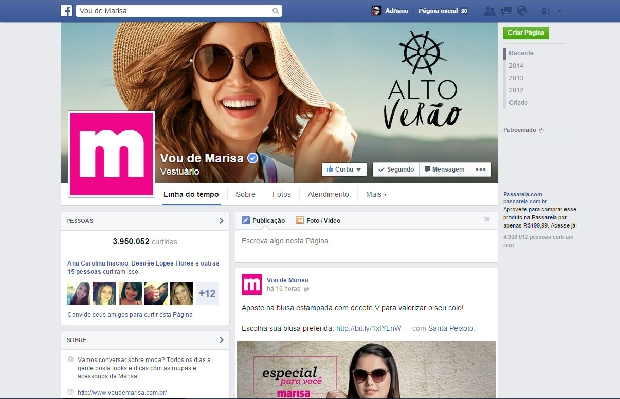Click the Patrocinado label
The width and height of the screenshot is (620, 399).
tap(520, 130)
